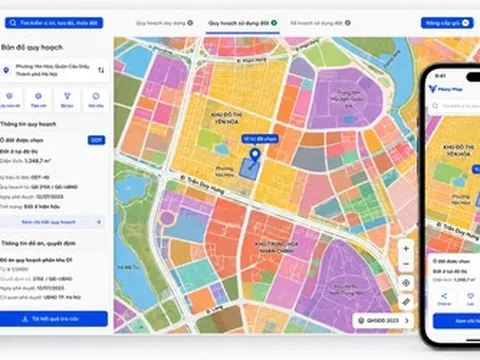Click the layer icon in QHSDĐ 2023 chip
Image resolution: width=480 pixels, height=360 pixels.
pyautogui.click(x=361, y=321)
